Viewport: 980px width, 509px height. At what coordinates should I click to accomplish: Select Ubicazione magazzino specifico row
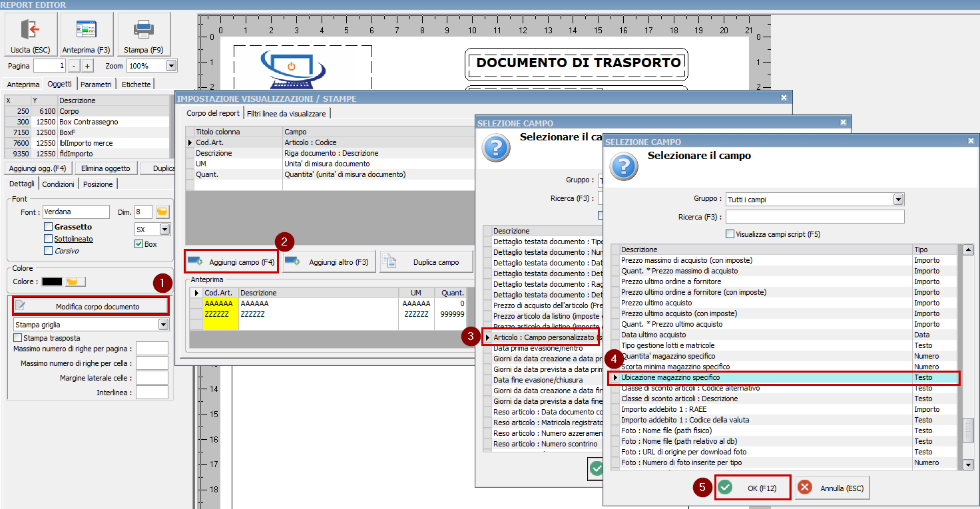point(786,378)
